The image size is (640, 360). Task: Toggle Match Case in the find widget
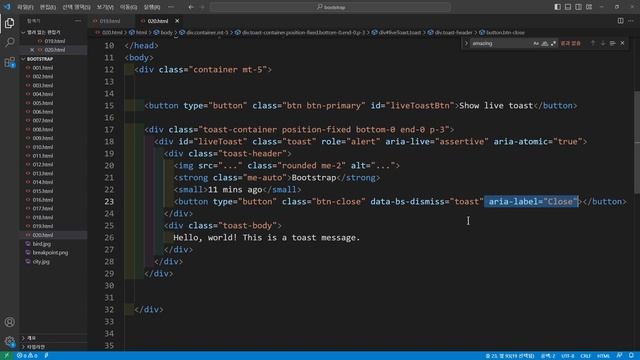[x=536, y=43]
